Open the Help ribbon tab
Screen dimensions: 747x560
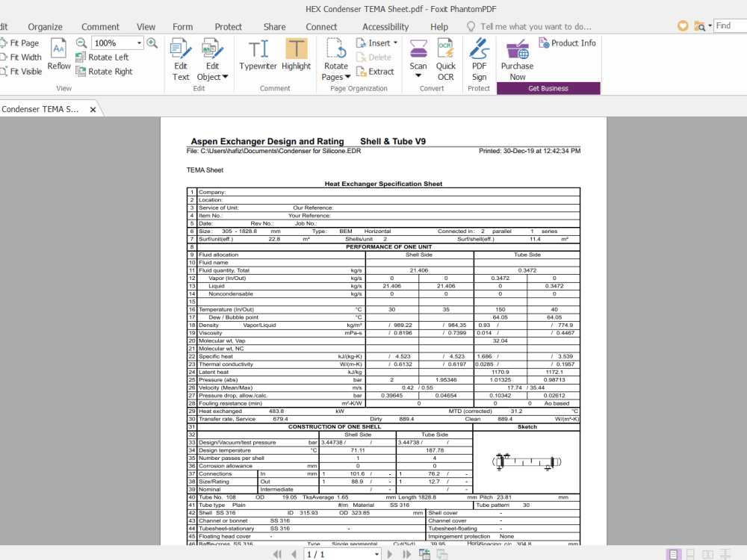(x=438, y=27)
